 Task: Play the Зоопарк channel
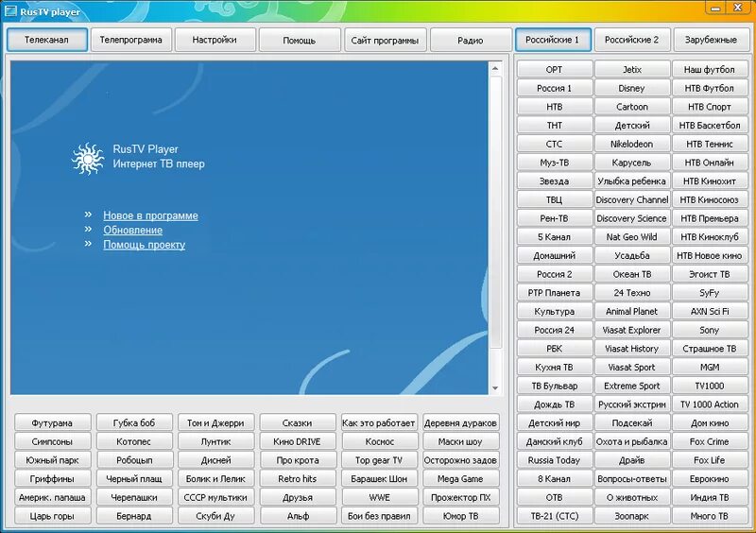click(x=631, y=516)
